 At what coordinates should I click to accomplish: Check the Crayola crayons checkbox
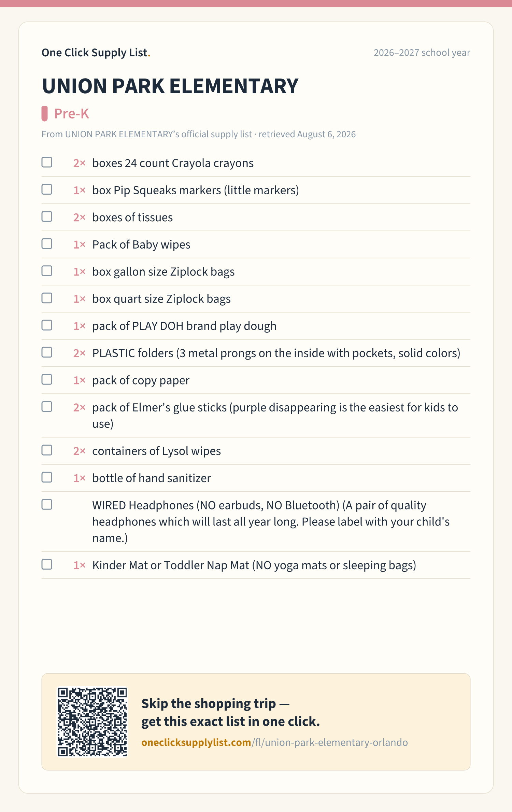point(47,162)
